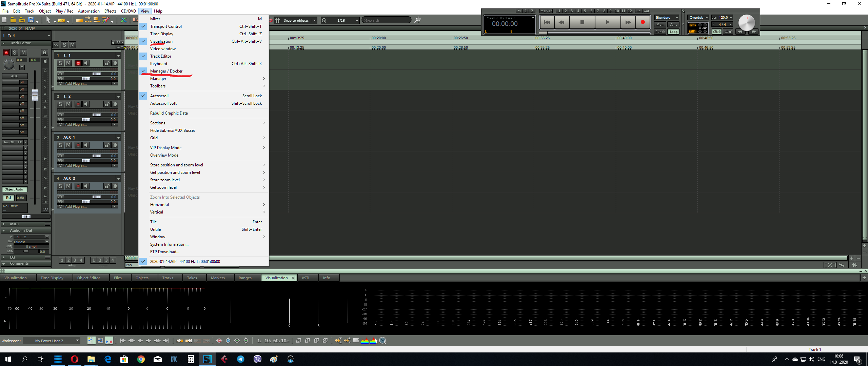Arm record on track T: 1 header
Image resolution: width=868 pixels, height=366 pixels.
click(x=78, y=63)
